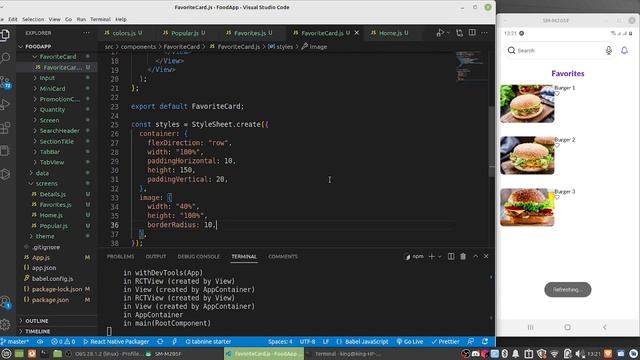
Task: Toggle the favorite heart for Burger 3
Action: (x=557, y=197)
